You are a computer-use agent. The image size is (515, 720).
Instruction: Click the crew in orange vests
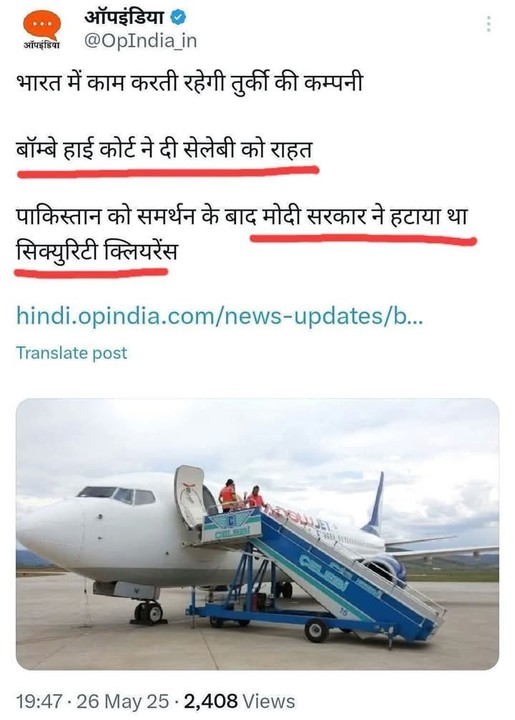click(x=241, y=497)
